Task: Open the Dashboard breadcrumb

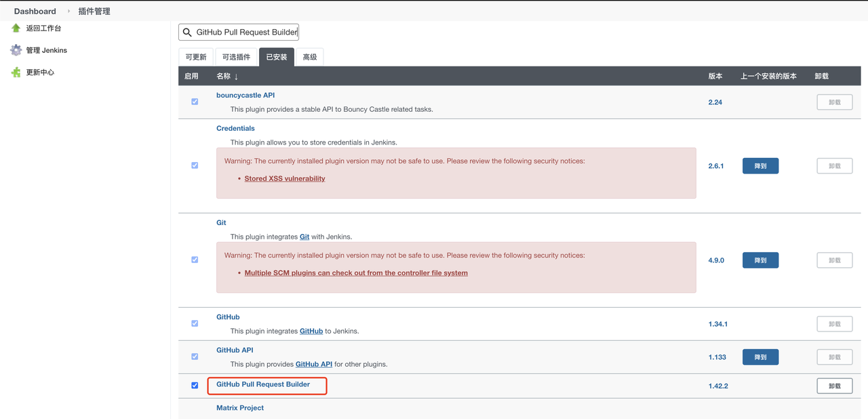Action: [35, 11]
